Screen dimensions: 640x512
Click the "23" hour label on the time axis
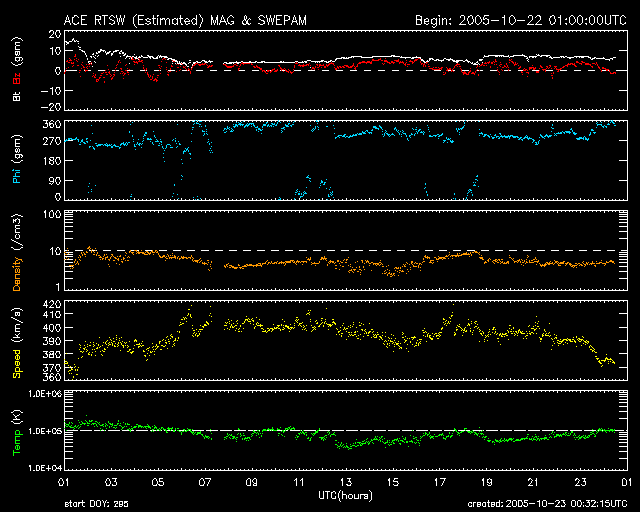pos(580,483)
